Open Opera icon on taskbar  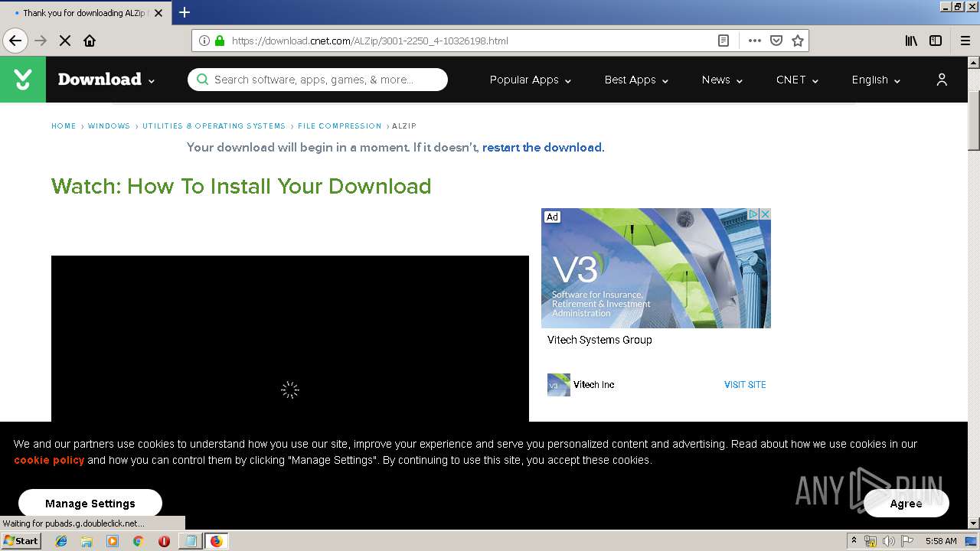[164, 541]
